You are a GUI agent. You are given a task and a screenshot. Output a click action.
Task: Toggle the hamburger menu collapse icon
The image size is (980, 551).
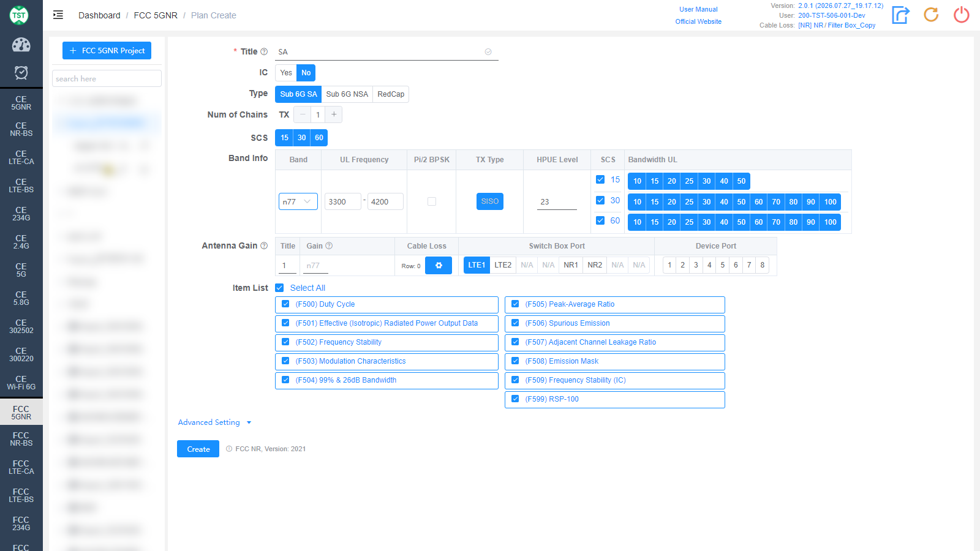pyautogui.click(x=58, y=15)
